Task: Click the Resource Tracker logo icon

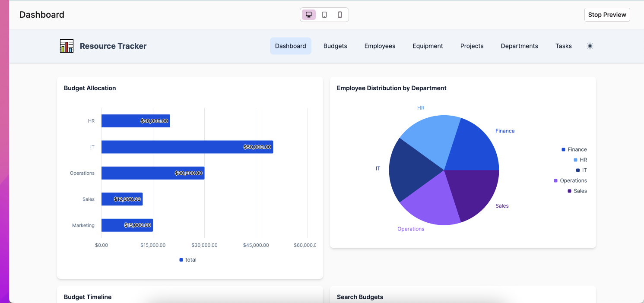Action: [67, 46]
